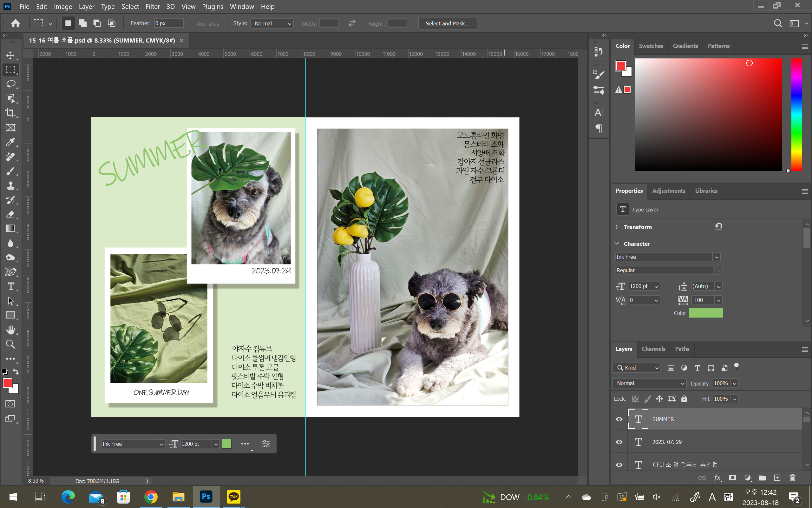Open the layer filter Kind dropdown
This screenshot has height=508, width=812.
(637, 368)
